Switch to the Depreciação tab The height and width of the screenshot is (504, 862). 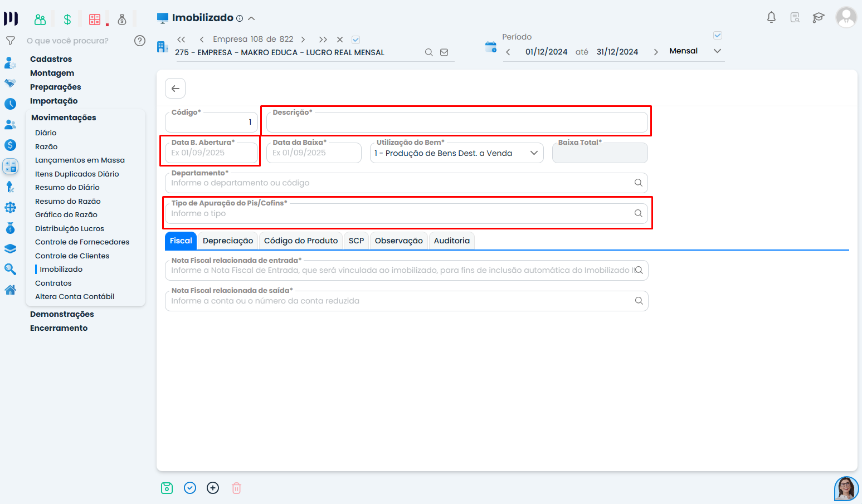(227, 241)
